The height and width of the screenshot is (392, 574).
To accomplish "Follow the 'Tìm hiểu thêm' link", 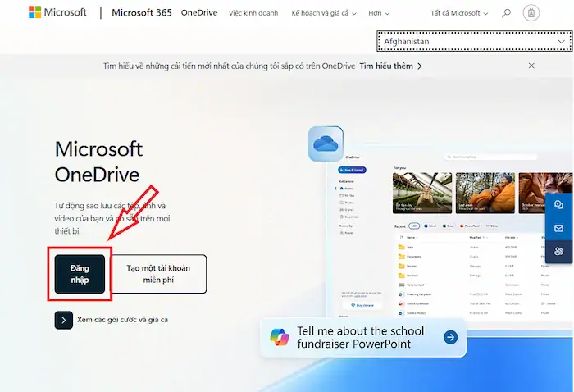I will (390, 66).
